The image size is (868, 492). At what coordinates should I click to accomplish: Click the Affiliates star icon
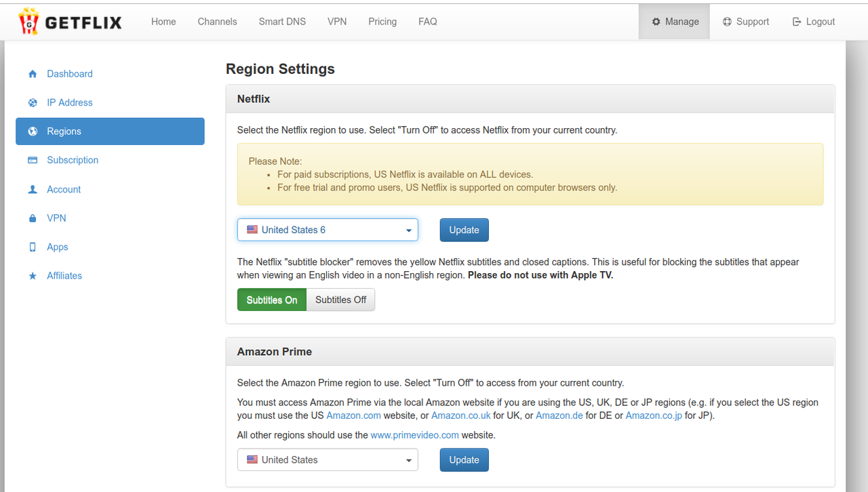pos(33,276)
